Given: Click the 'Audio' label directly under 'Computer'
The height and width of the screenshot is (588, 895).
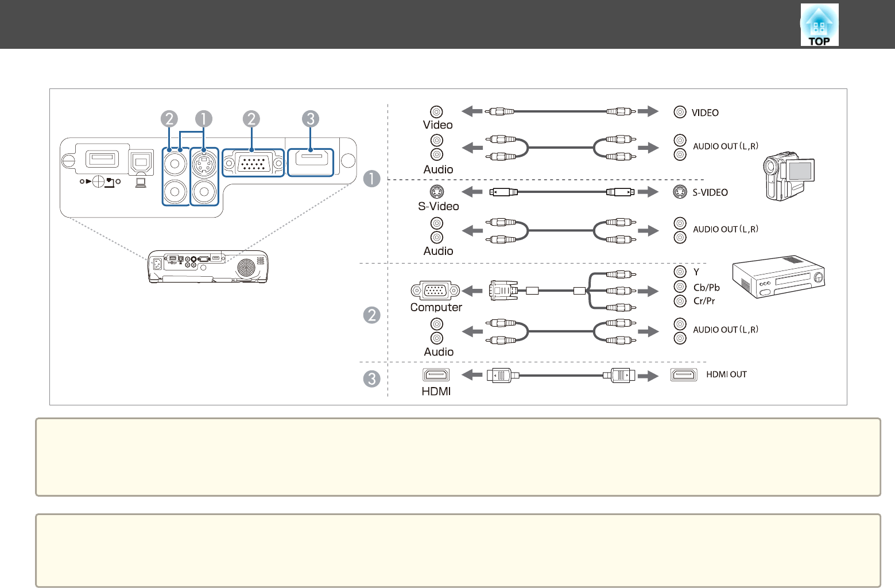Looking at the screenshot, I should (439, 353).
